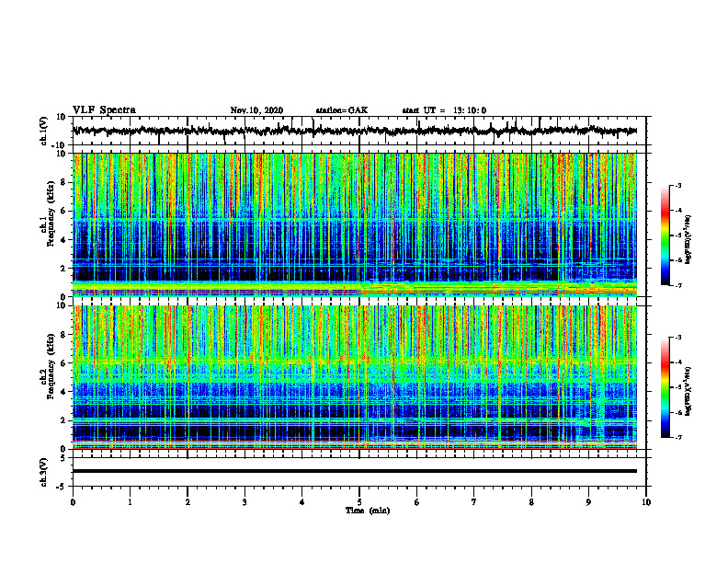Click ch.2 color bar log(PSD) units label
This screenshot has height=563, width=728.
pyautogui.click(x=688, y=392)
